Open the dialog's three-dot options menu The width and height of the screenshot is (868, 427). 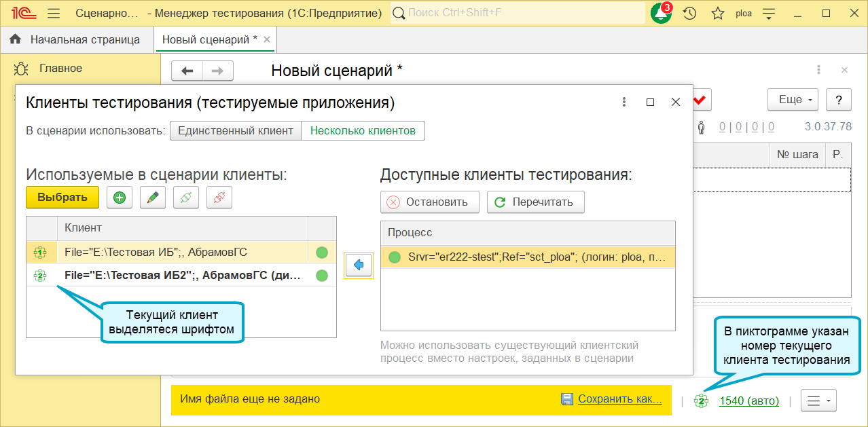click(x=623, y=102)
